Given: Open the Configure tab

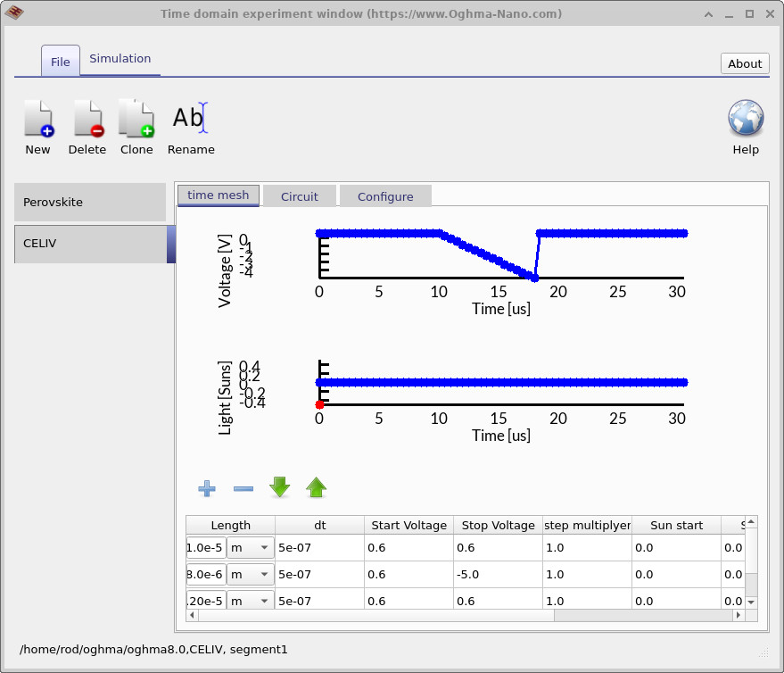Looking at the screenshot, I should coord(385,195).
